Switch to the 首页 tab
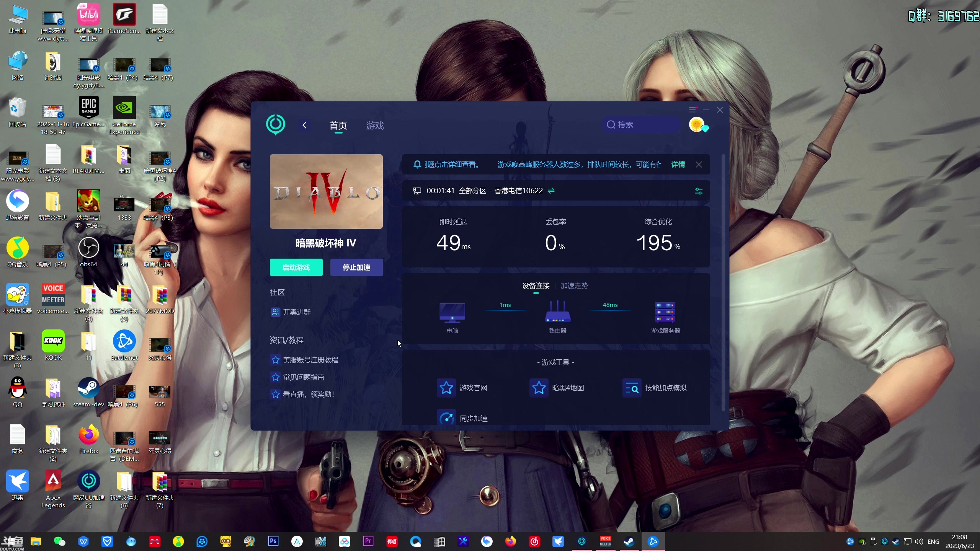Viewport: 980px width, 551px height. tap(338, 126)
